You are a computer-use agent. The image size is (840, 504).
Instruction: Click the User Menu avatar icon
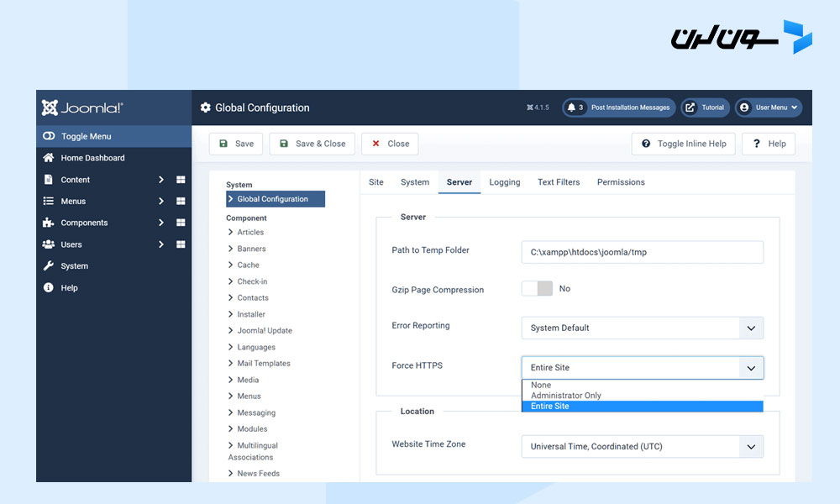click(744, 108)
